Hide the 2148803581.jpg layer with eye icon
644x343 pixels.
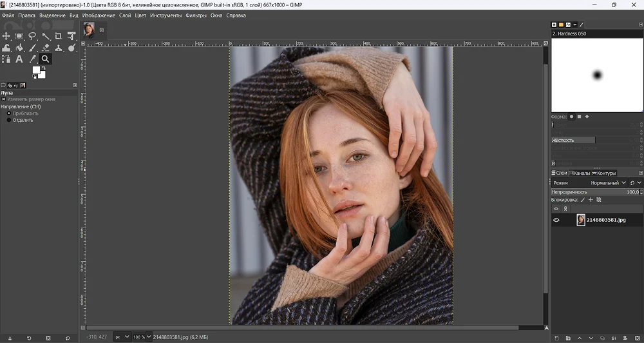click(x=556, y=220)
